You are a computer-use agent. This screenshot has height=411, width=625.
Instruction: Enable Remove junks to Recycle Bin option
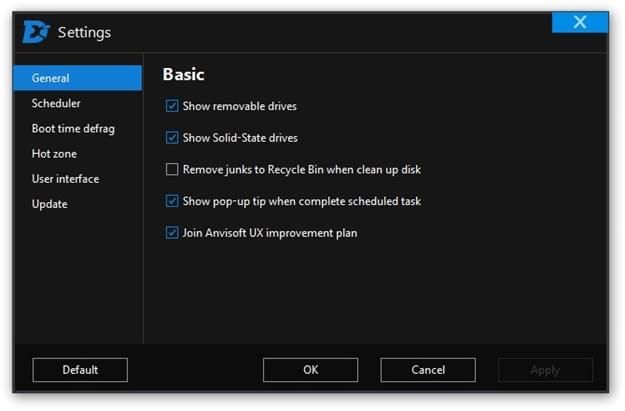coord(172,169)
